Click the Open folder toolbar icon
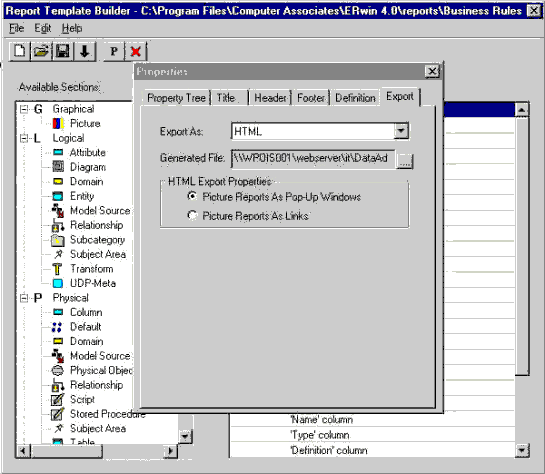 pos(41,51)
